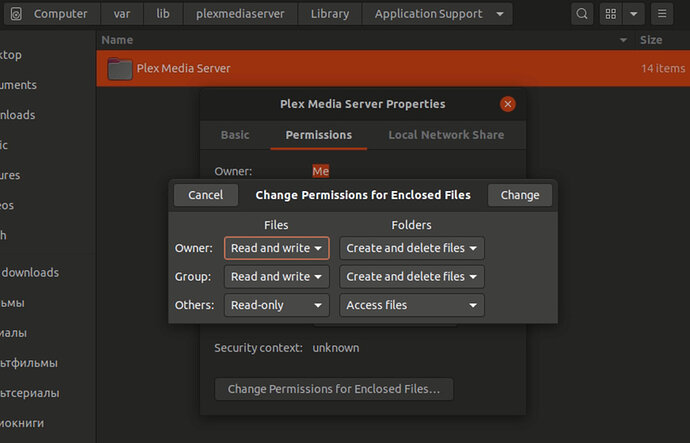Expand Others Folders Access files dropdown
Screen dimensions: 690x443
point(412,305)
